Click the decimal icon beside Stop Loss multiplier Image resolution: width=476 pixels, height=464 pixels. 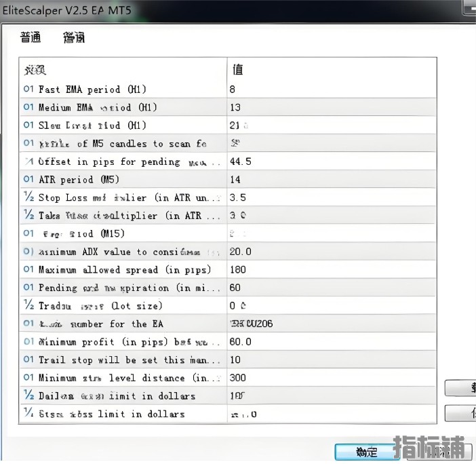coord(28,197)
